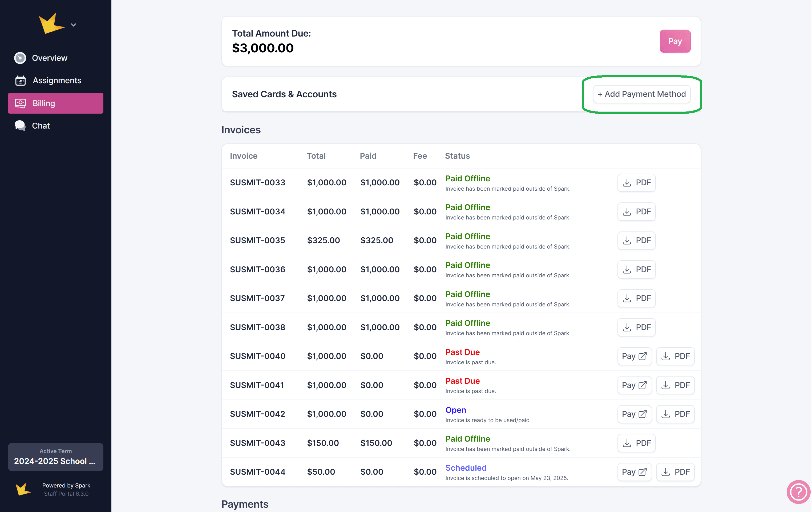This screenshot has height=512, width=812.
Task: Click the pink Pay button for total due
Action: 674,41
